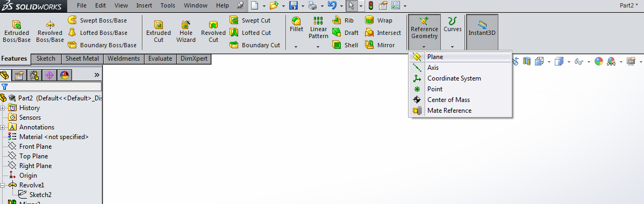The width and height of the screenshot is (644, 204).
Task: Choose the Swept Cut tool
Action: 250,20
